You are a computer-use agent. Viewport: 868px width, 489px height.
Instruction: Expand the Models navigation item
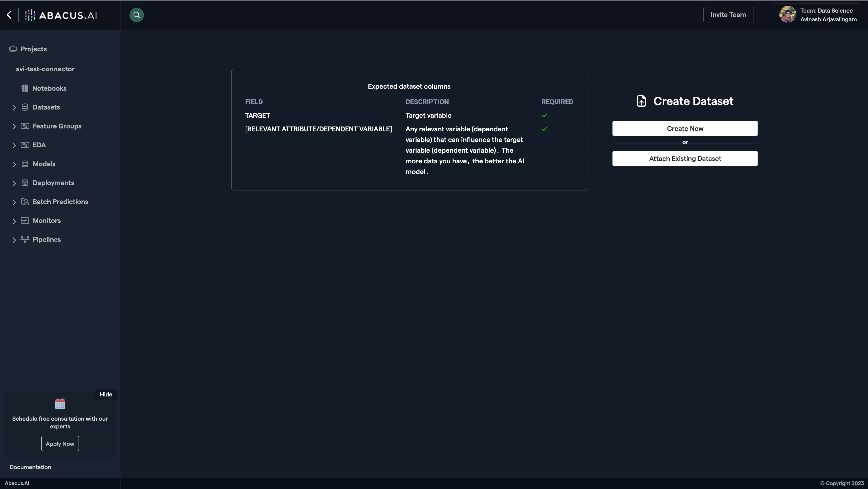pos(13,164)
